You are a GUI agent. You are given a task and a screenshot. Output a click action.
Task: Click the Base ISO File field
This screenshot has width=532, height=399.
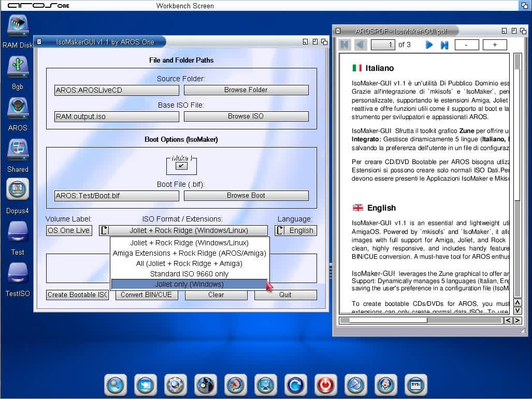(117, 116)
